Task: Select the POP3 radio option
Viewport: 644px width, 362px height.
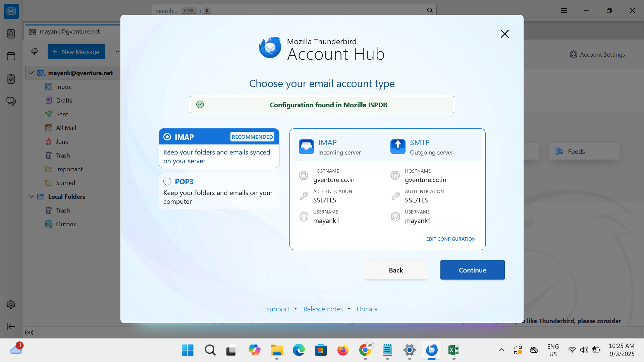Action: coord(167,181)
